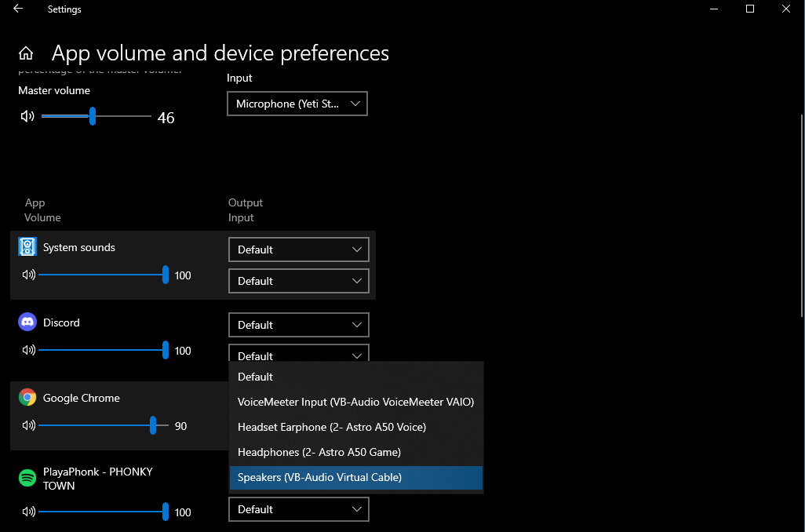
Task: Select Headset Earphone Astro A50 Voice
Action: tap(332, 427)
